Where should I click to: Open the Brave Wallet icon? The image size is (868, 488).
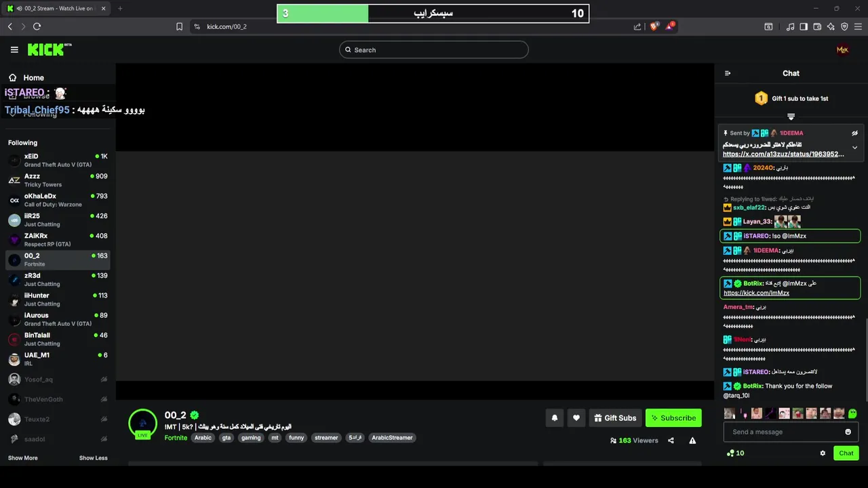pos(817,26)
